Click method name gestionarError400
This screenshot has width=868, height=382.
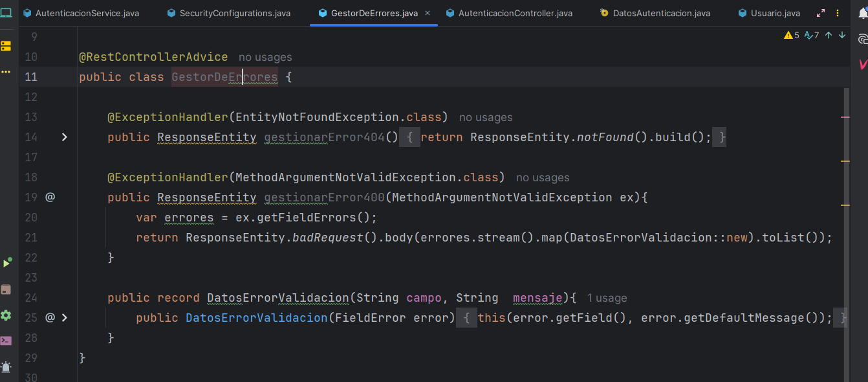[325, 197]
